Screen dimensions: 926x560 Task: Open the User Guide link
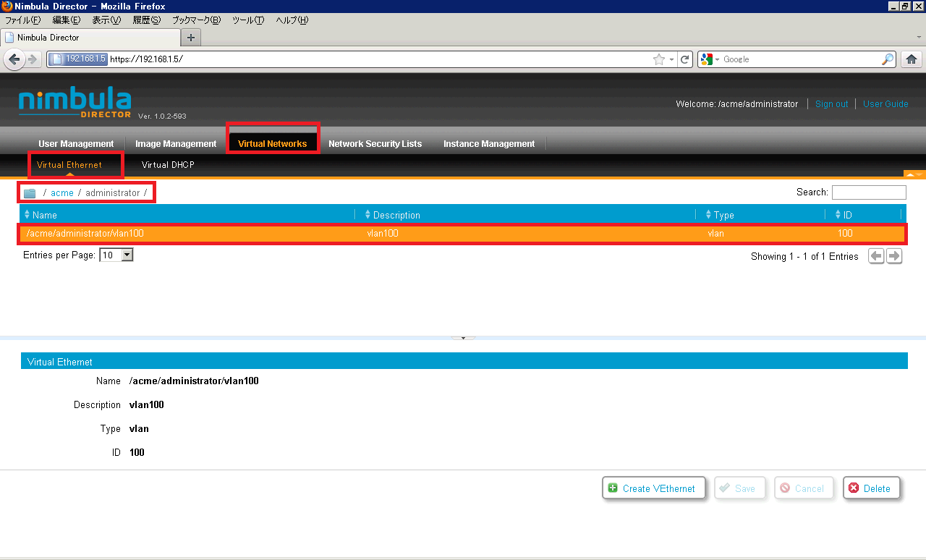[x=885, y=104]
